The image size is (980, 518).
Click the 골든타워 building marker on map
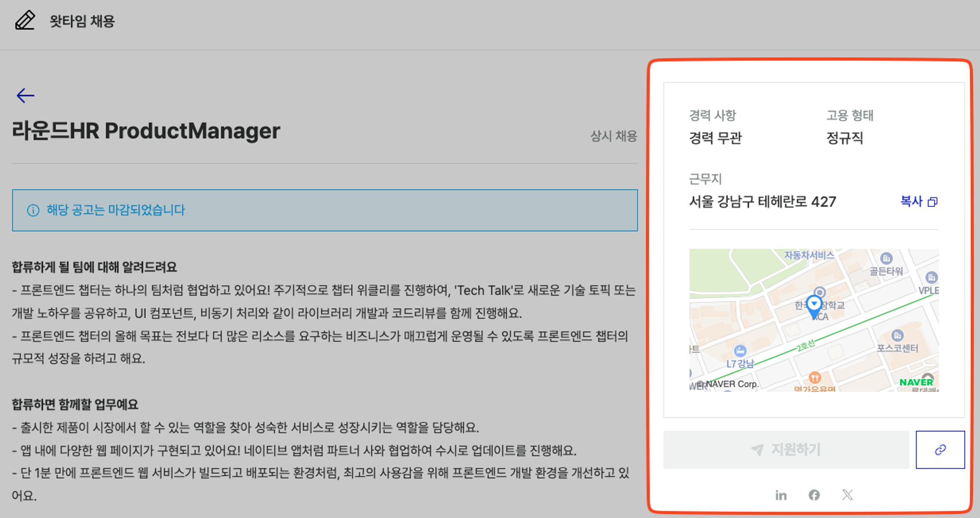tap(886, 259)
